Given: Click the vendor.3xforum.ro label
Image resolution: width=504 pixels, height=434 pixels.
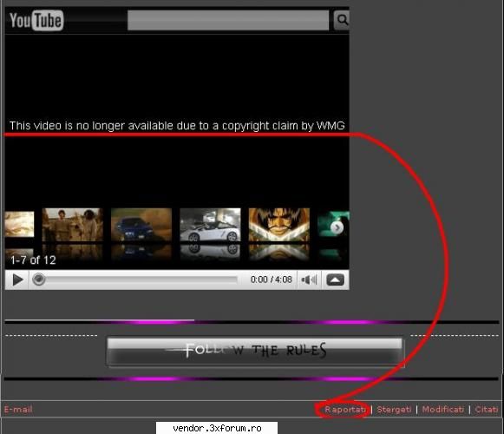Looking at the screenshot, I should point(217,428).
